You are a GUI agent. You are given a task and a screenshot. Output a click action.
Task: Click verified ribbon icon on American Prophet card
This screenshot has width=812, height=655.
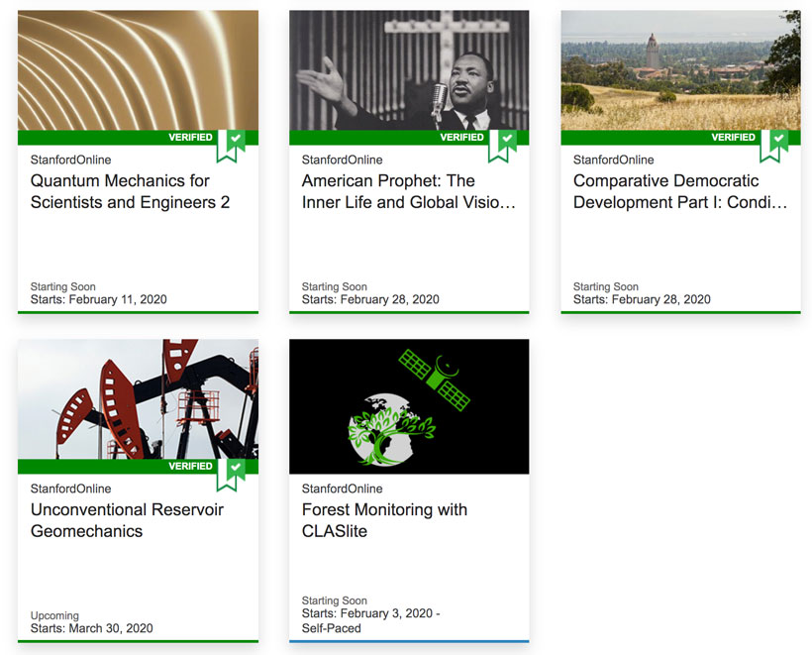502,146
